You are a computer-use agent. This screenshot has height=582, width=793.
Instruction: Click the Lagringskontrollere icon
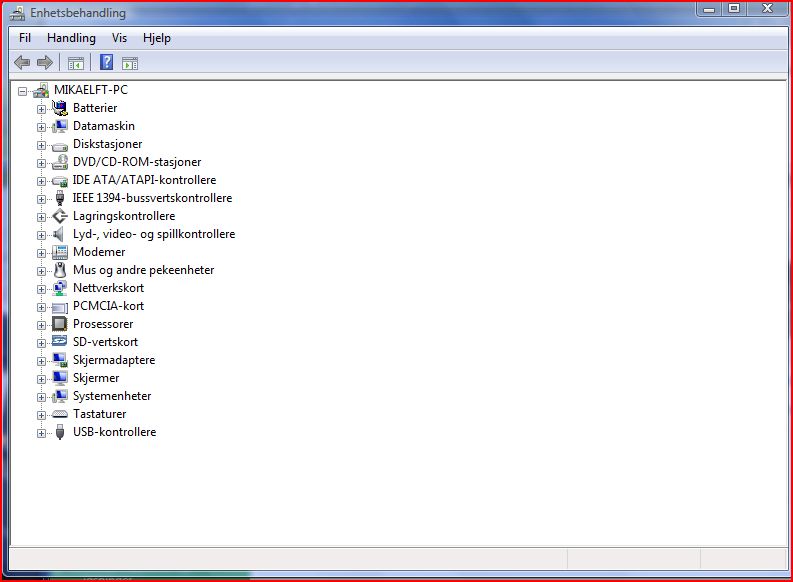tap(60, 216)
